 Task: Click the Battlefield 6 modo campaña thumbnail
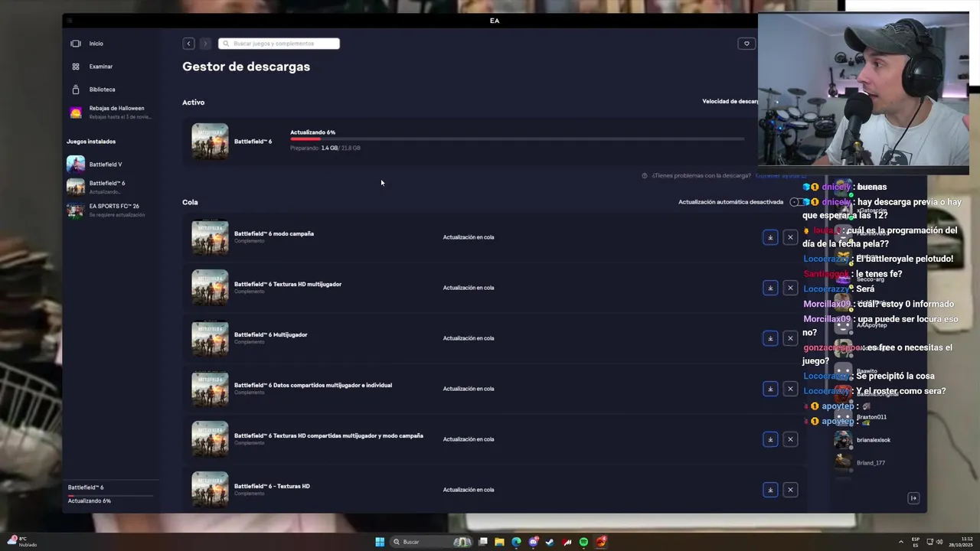click(210, 237)
